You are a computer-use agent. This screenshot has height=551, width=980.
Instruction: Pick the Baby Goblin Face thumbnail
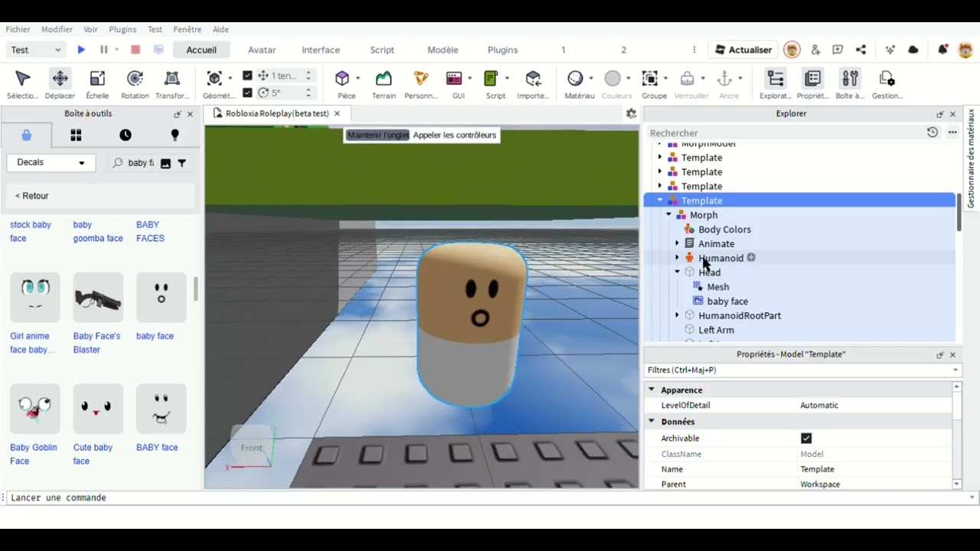tap(34, 409)
